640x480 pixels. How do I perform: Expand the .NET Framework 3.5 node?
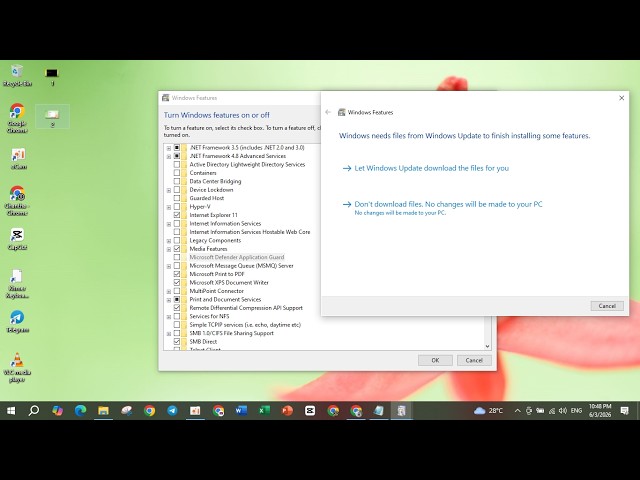(x=169, y=148)
